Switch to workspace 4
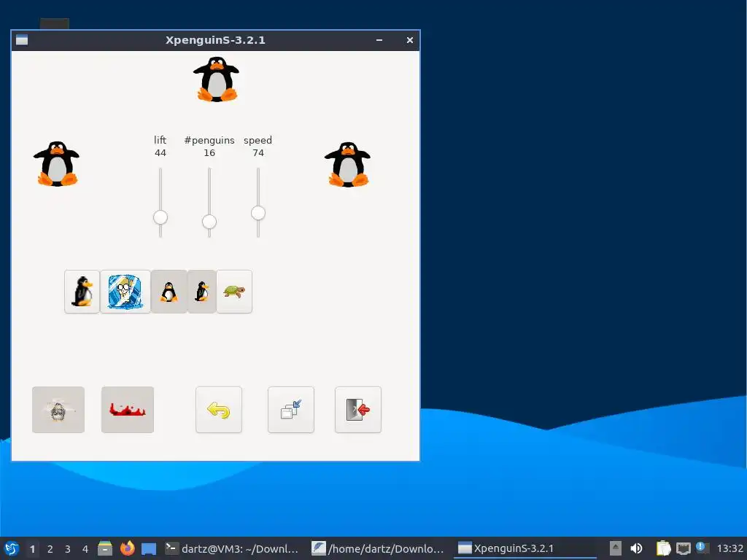This screenshot has width=747, height=560. [85, 549]
